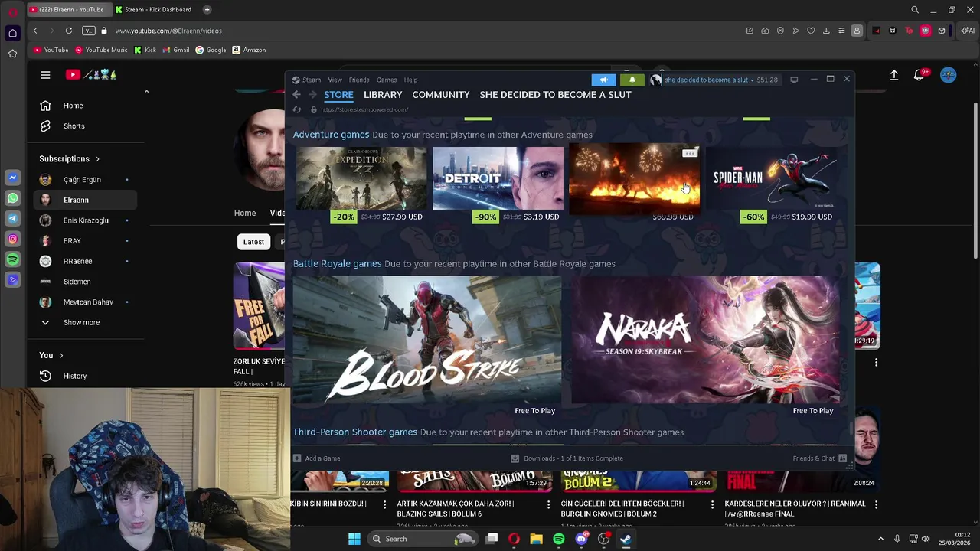Click the Add a Game plus icon
This screenshot has width=980, height=551.
(x=297, y=458)
